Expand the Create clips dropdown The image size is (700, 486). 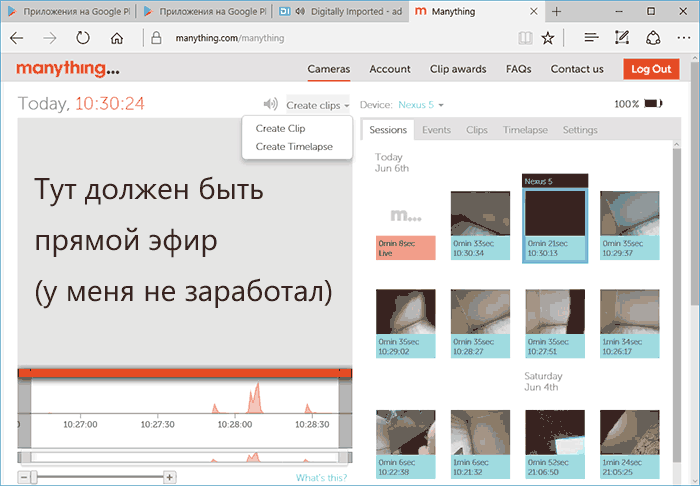(317, 105)
